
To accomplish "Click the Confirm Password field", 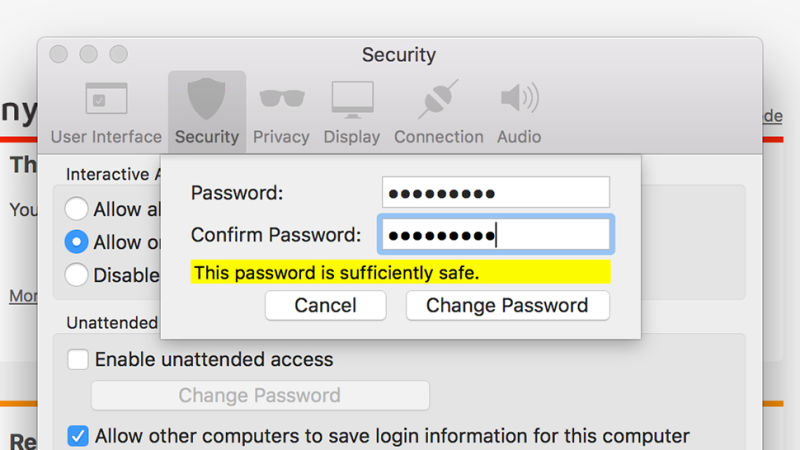I will (x=495, y=236).
